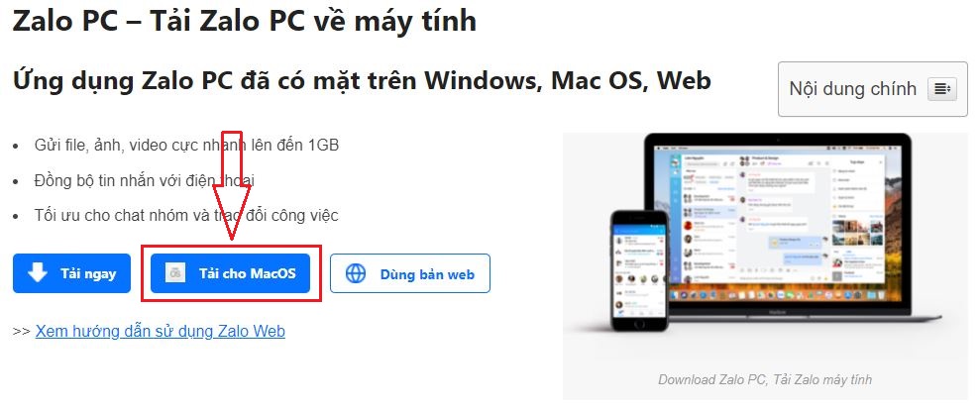Click the MacOS icon inside the blue button
Viewport: 980px width, 410px height.
(175, 273)
